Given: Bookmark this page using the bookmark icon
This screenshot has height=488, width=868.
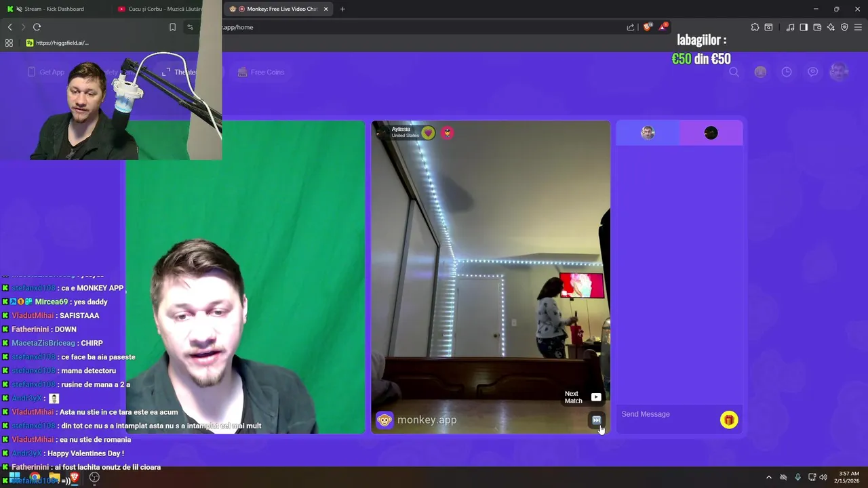Looking at the screenshot, I should tap(172, 27).
